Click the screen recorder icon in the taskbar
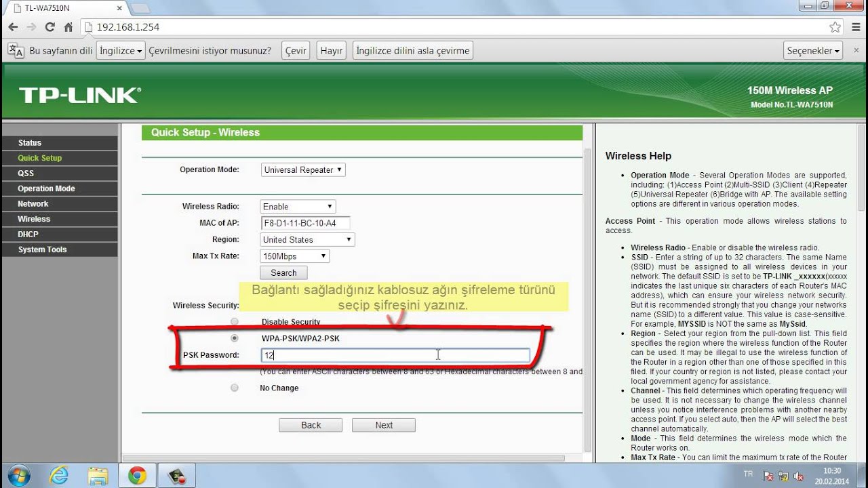The height and width of the screenshot is (488, 868). tap(177, 476)
